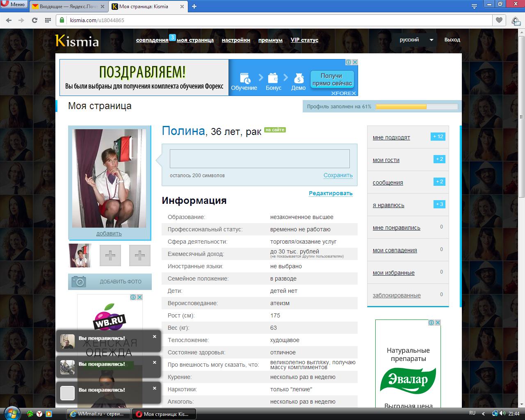Click the ДОБАВИТЬ ФОТО button
The width and height of the screenshot is (525, 420).
110,282
